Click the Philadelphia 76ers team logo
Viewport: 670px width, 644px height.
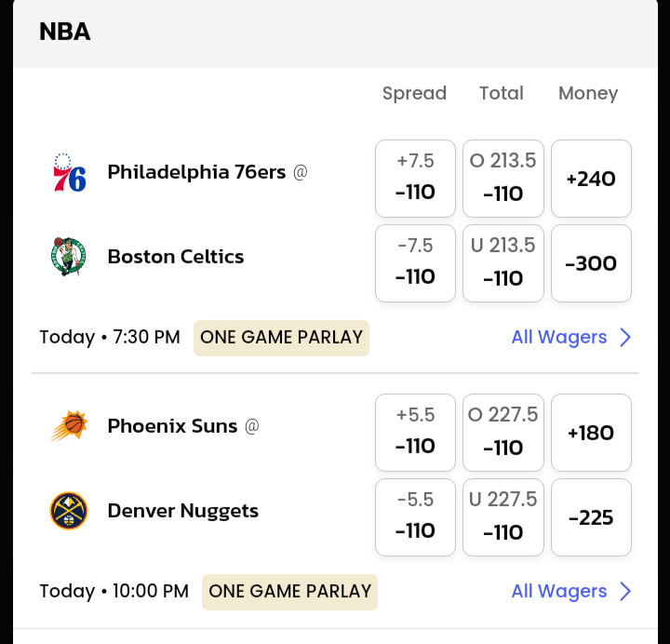69,173
